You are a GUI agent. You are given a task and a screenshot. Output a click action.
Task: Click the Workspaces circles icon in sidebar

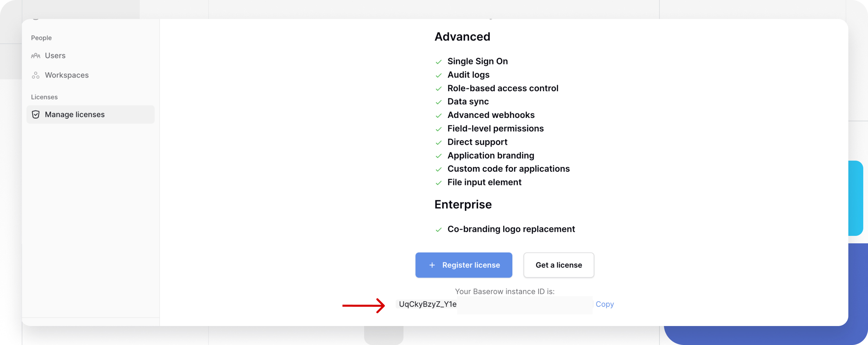click(x=36, y=75)
